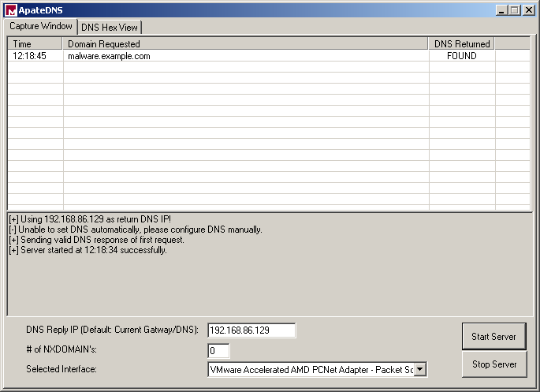Click the 'Sending valid DNS response' log line
The height and width of the screenshot is (392, 540).
pos(97,240)
